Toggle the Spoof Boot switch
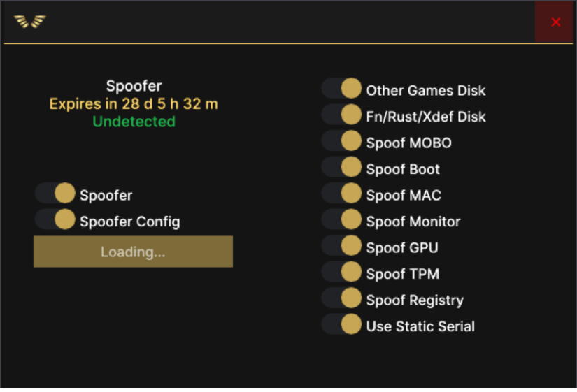Viewport: 577px width, 392px height. 342,168
